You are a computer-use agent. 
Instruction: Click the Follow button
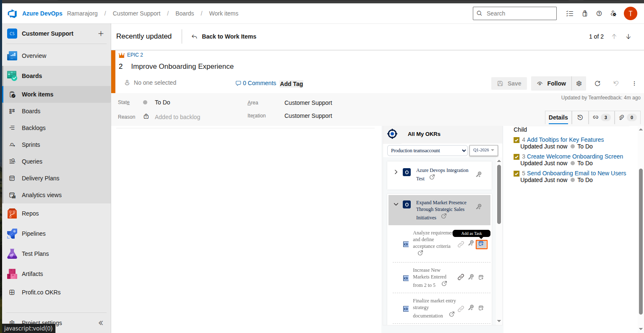551,83
